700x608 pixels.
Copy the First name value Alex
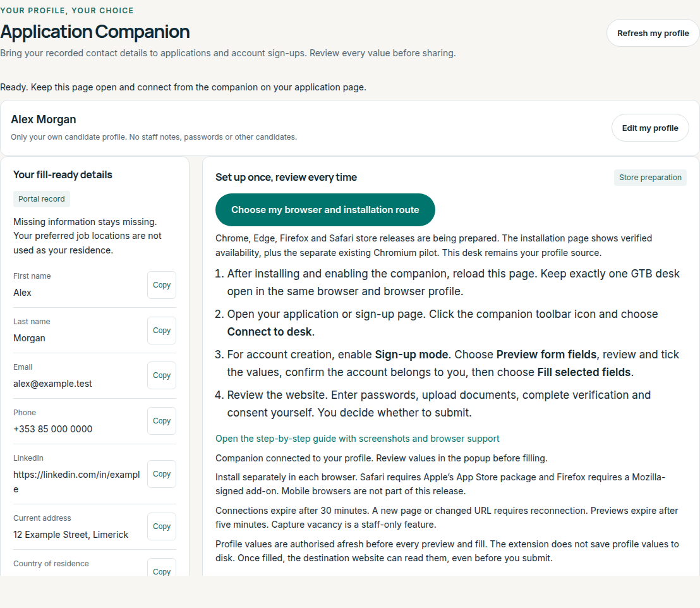coord(162,285)
